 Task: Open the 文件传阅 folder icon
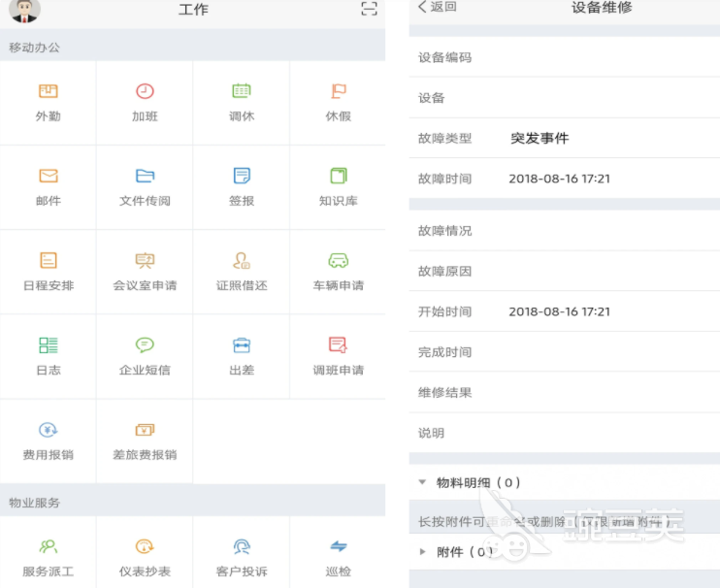(145, 177)
